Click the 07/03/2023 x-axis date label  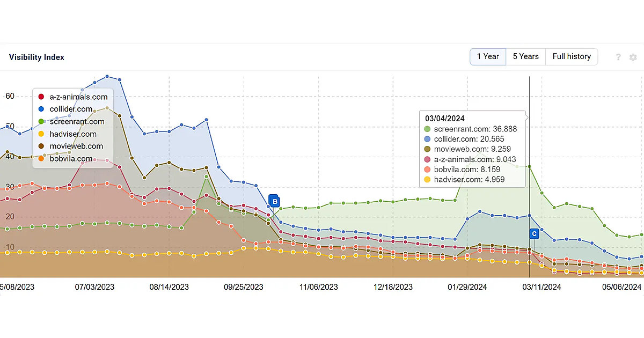point(95,287)
